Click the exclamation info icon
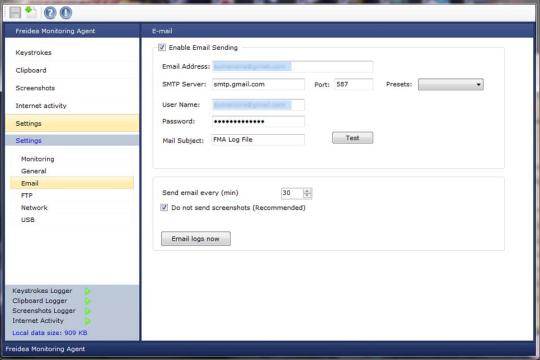Image resolution: width=540 pixels, height=360 pixels. tap(66, 13)
